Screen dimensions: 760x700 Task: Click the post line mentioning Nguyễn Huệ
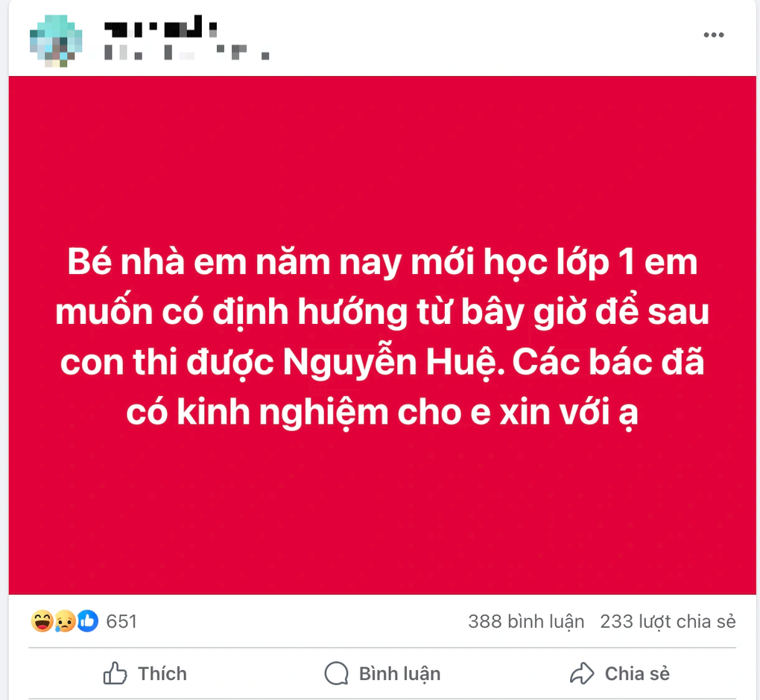tap(382, 362)
